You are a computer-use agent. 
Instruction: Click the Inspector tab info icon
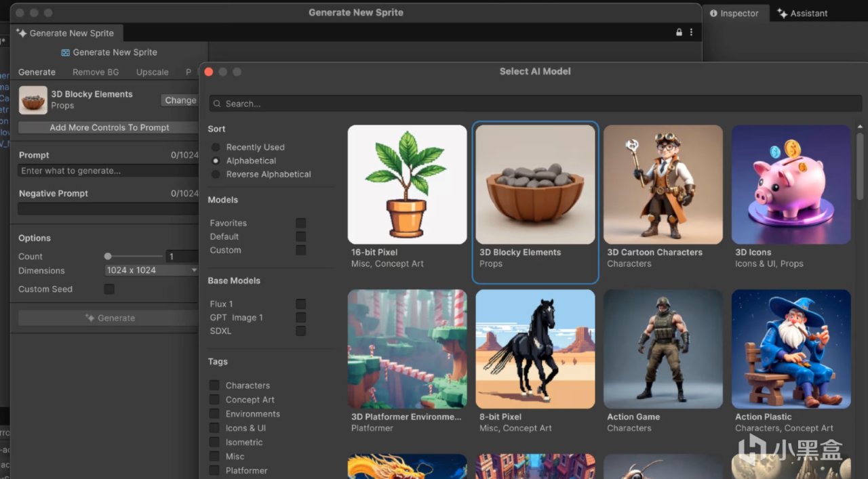coord(713,13)
